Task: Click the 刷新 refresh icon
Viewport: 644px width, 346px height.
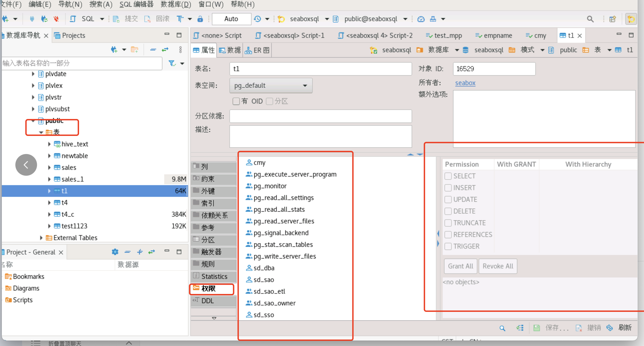Action: [609, 327]
